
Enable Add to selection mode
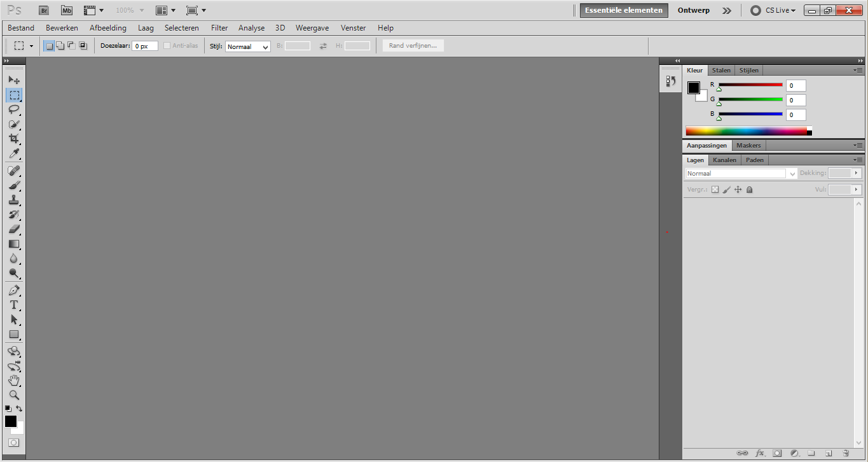point(60,46)
